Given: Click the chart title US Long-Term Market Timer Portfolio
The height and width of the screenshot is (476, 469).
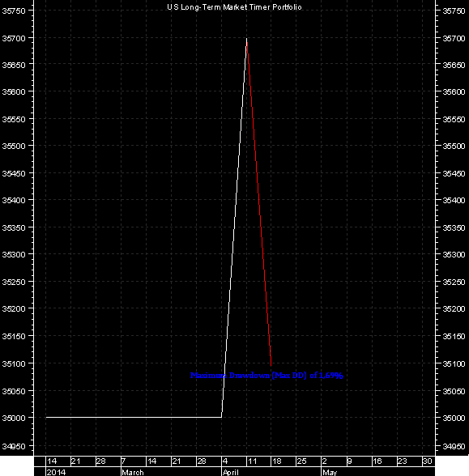Looking at the screenshot, I should point(234,7).
